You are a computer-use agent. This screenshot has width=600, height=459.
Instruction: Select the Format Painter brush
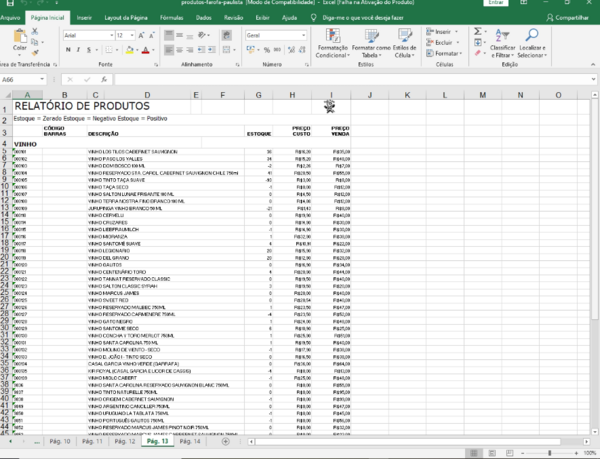(x=35, y=52)
